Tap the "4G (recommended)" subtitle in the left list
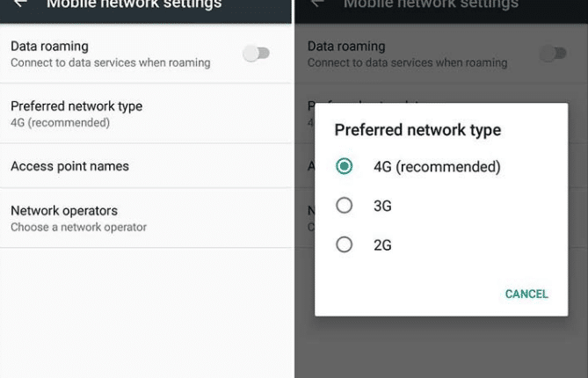Viewport: 588px width, 378px height. 60,122
